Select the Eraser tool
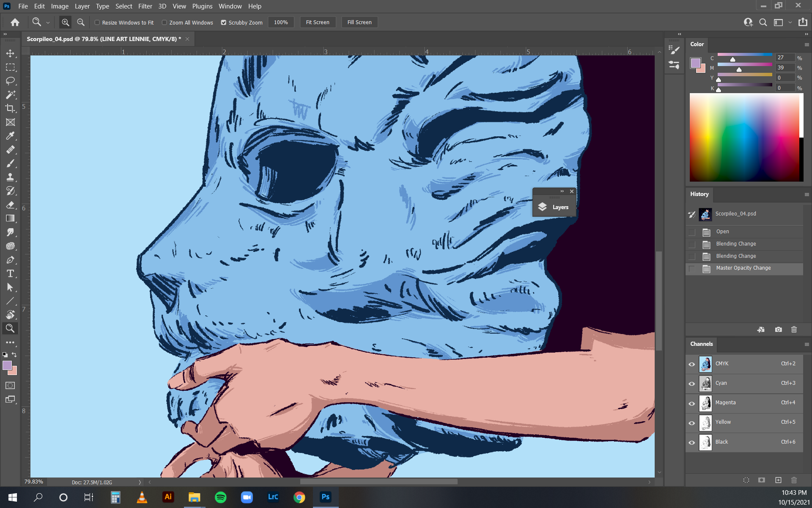 (x=10, y=205)
